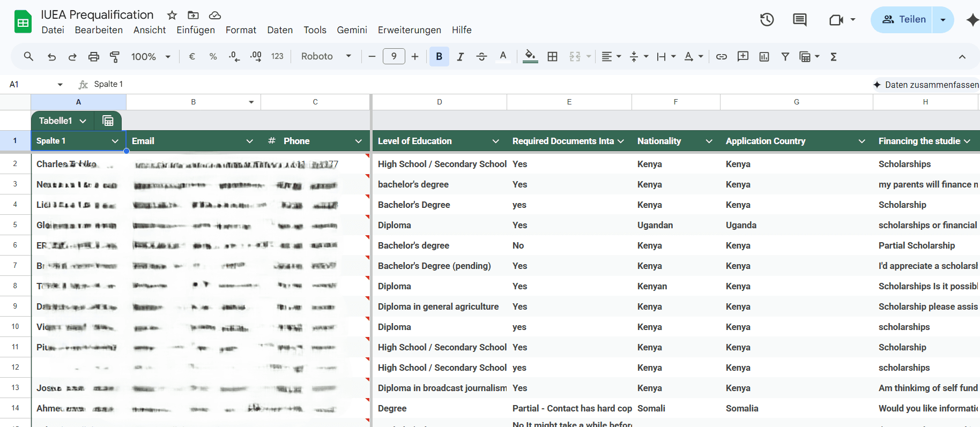Open the Level of Education column dropdown
The image size is (980, 427).
pyautogui.click(x=496, y=141)
